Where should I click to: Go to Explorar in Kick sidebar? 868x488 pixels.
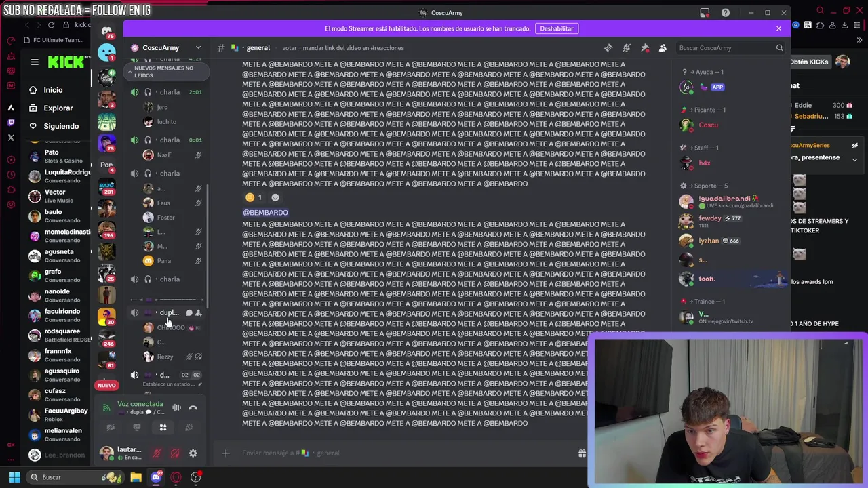[58, 108]
